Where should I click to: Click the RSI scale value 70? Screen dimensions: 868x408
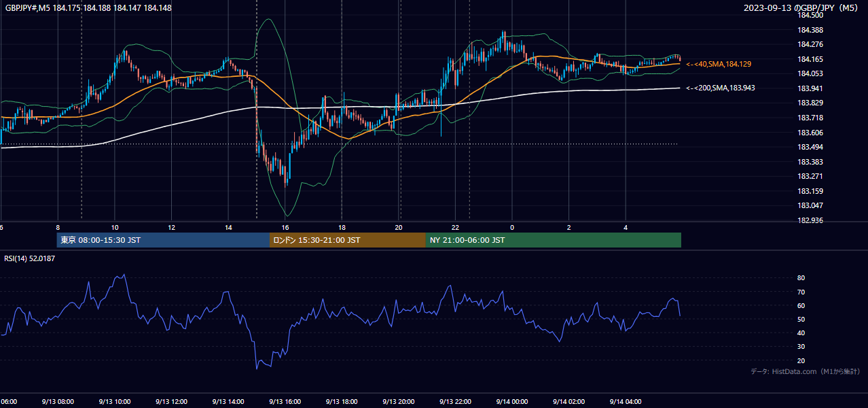click(x=801, y=292)
